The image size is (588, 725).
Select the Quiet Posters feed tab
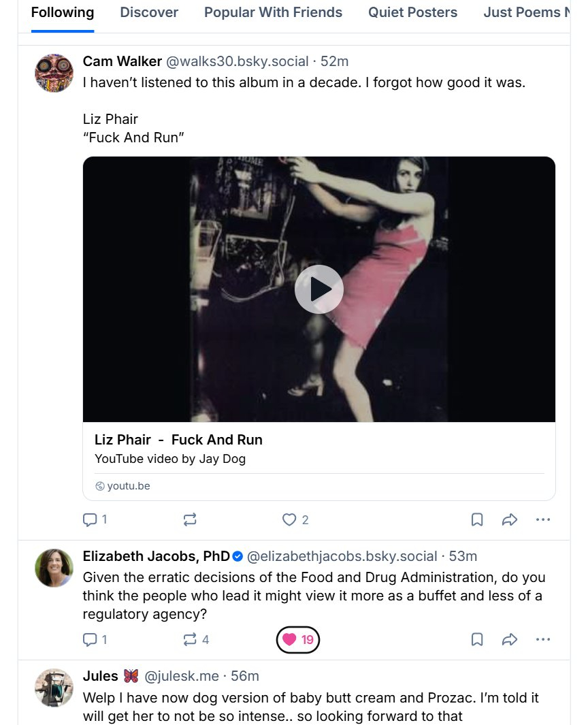pyautogui.click(x=412, y=12)
